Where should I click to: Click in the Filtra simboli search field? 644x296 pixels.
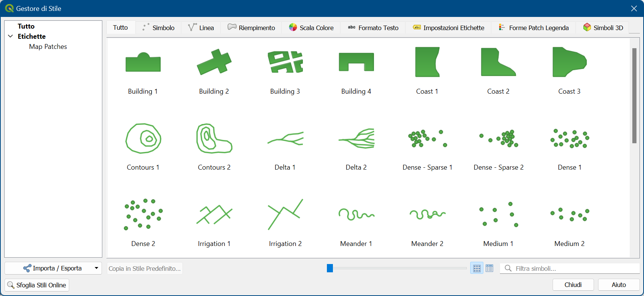pos(570,268)
